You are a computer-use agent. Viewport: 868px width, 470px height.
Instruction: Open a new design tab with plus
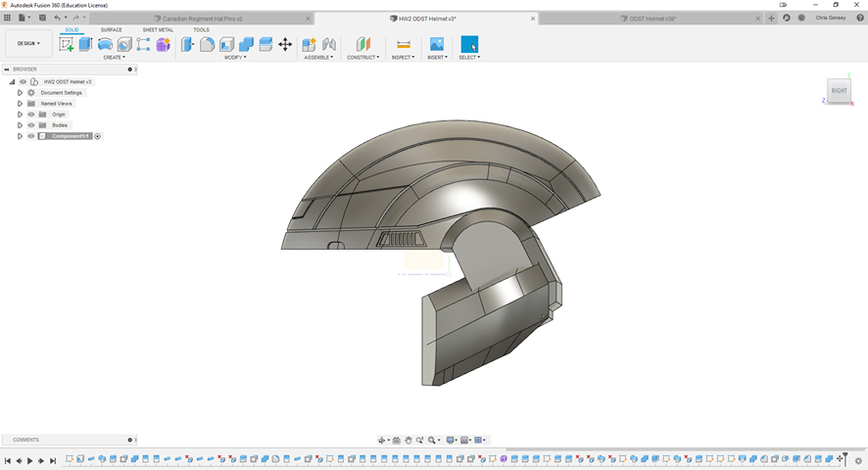[771, 18]
